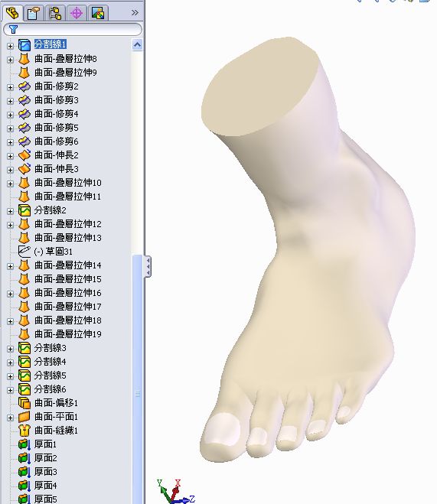Click the 曲面-疊層拉伸13 loft icon
437x504 pixels.
[x=24, y=238]
